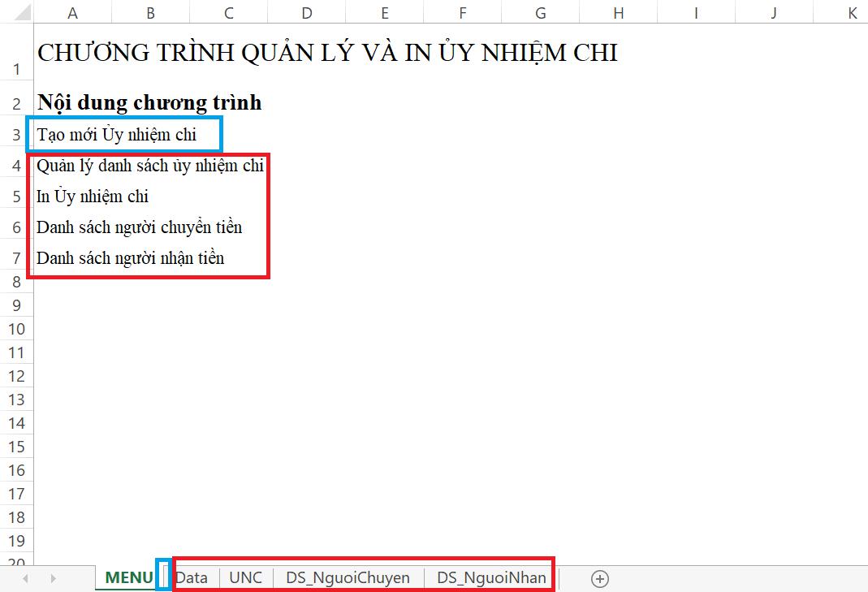Click the Nội dung chương trình cell

coord(149,102)
